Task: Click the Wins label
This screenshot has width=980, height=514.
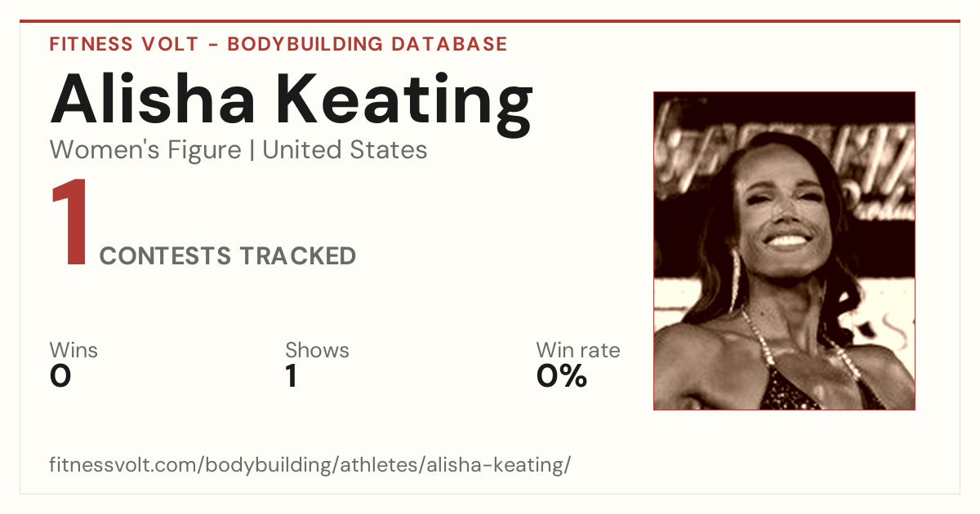Action: click(x=73, y=350)
